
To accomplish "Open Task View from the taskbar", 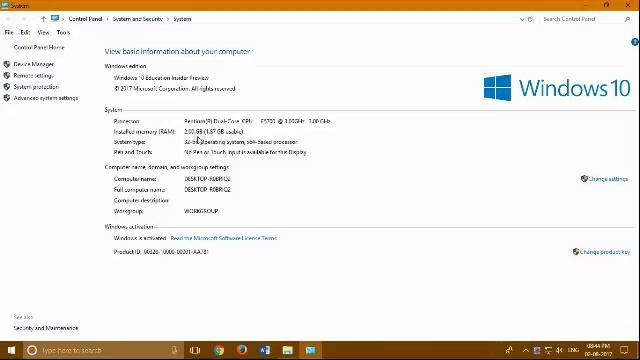I will click(x=195, y=350).
